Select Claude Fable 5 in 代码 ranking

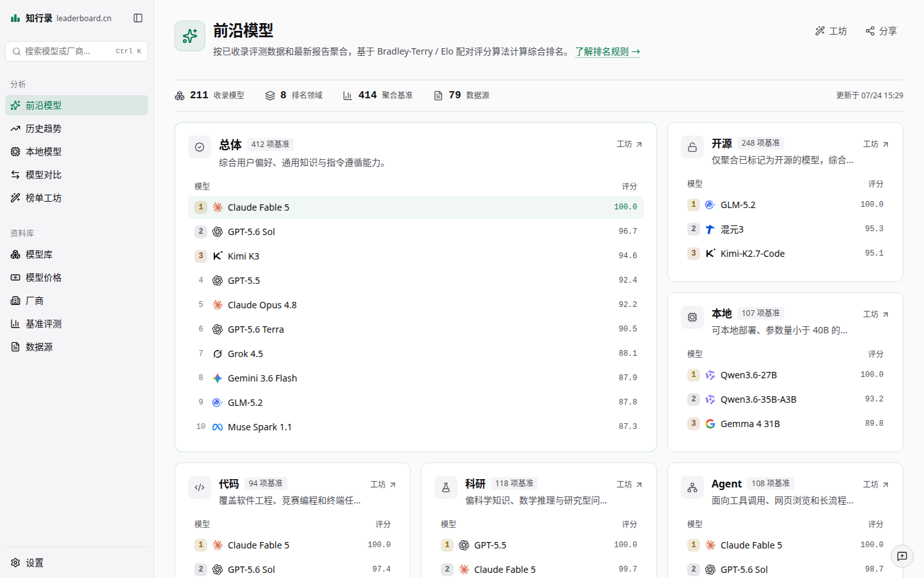tap(293, 545)
